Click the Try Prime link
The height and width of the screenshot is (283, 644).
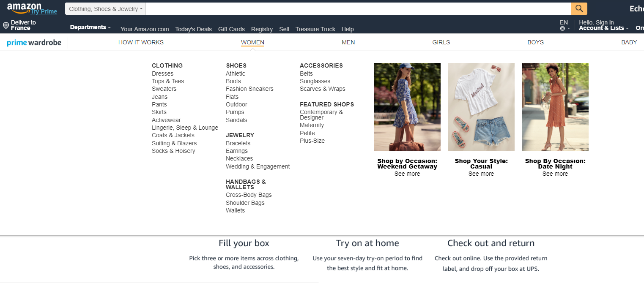pyautogui.click(x=44, y=11)
